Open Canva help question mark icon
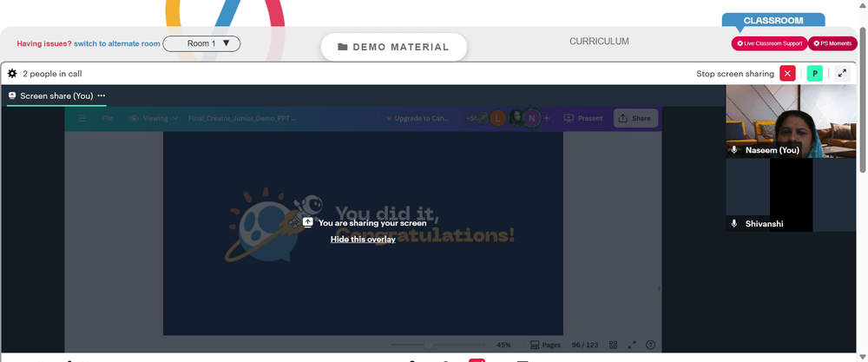This screenshot has height=362, width=868. coord(650,345)
